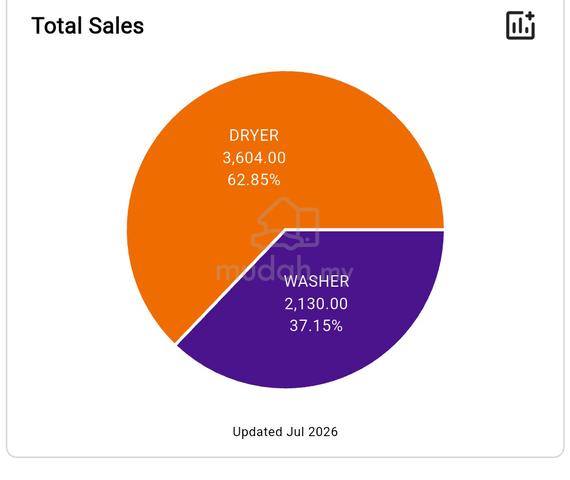This screenshot has height=480, width=570.
Task: Click the word Sales in the heading
Action: [116, 26]
